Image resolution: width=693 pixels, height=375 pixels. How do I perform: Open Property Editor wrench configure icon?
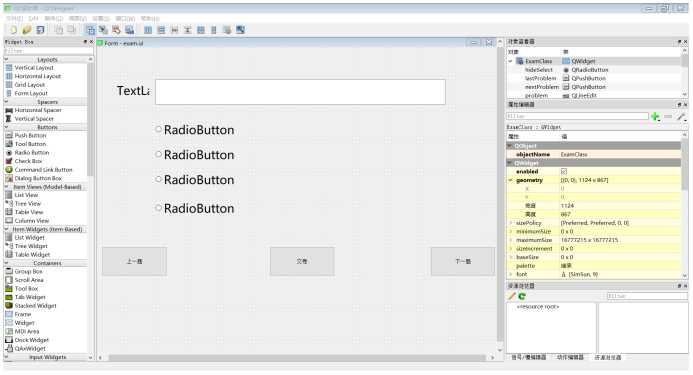pyautogui.click(x=681, y=117)
